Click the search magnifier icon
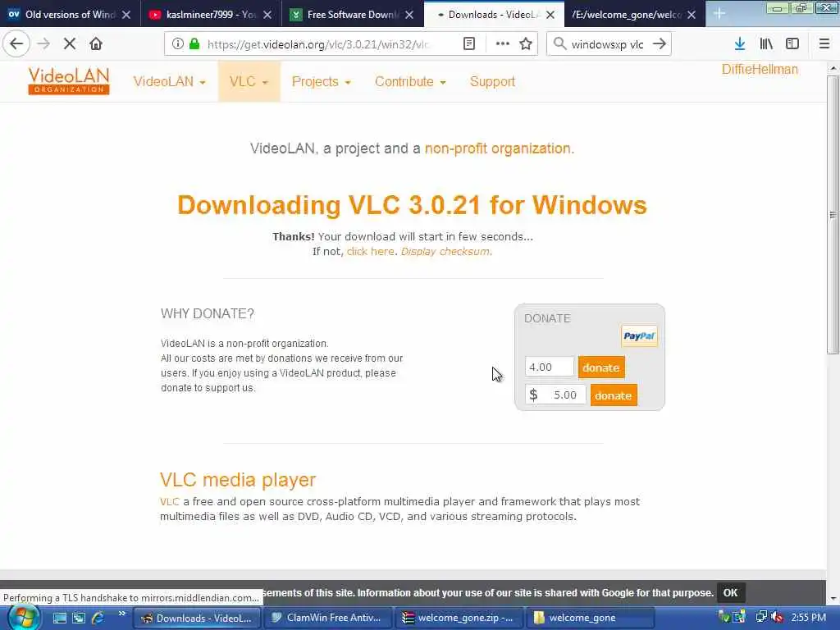 tap(559, 44)
